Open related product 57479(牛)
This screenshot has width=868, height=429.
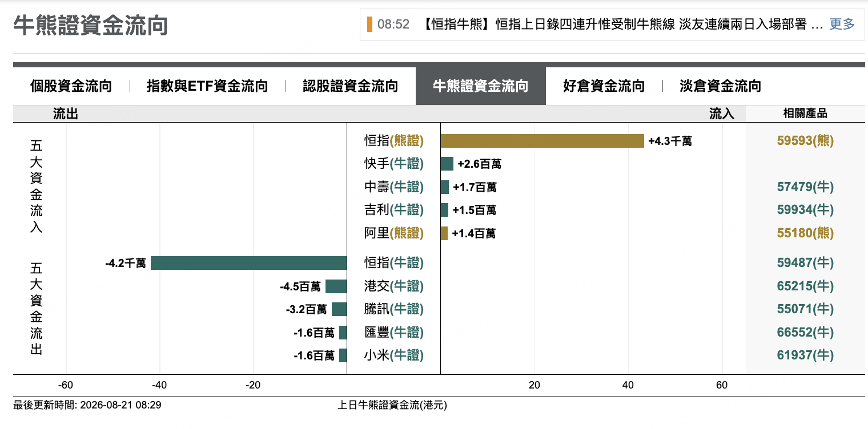pos(805,187)
